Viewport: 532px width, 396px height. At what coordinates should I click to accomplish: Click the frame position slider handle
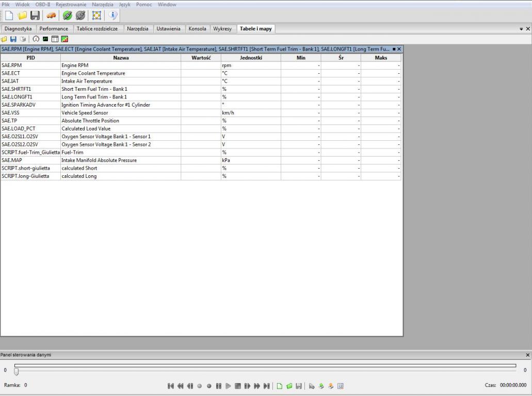[x=16, y=371]
